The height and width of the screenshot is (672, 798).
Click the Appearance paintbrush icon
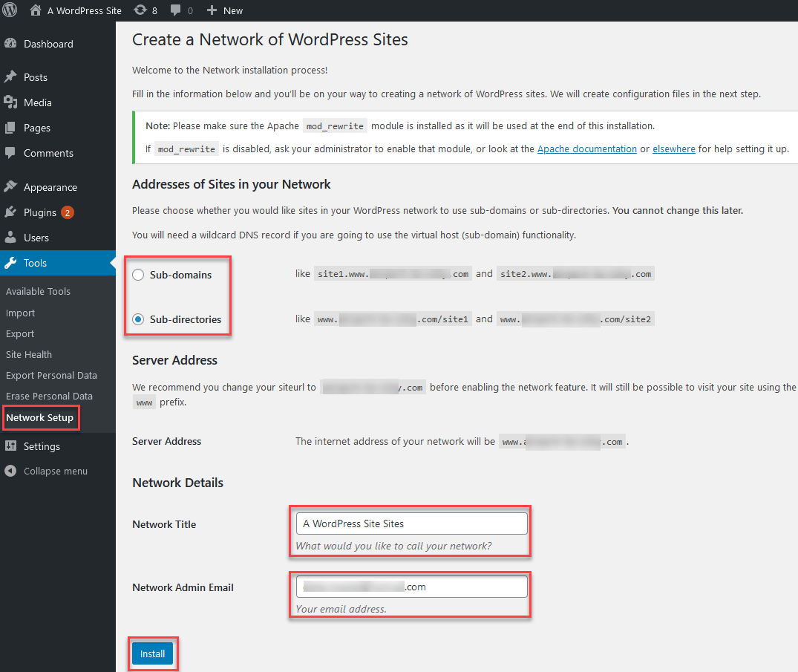click(10, 187)
